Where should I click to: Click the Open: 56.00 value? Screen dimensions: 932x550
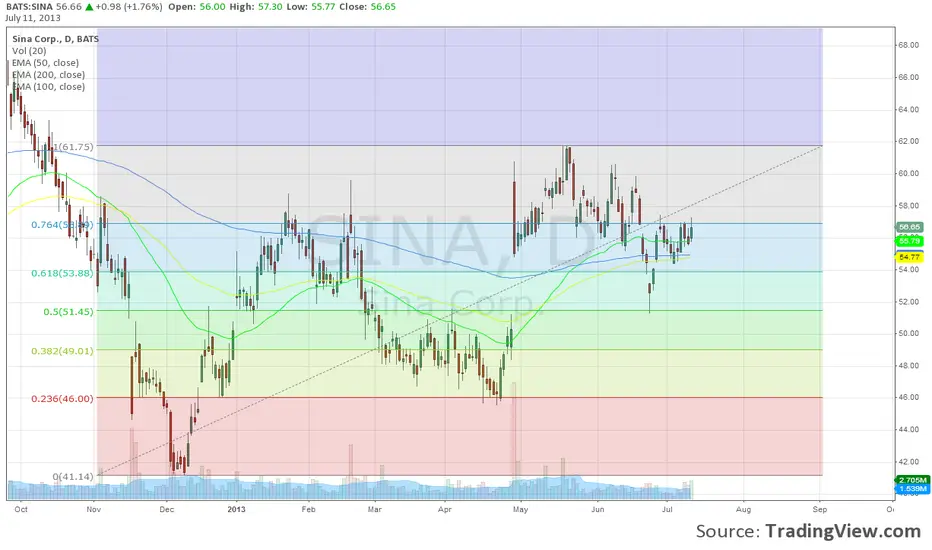coord(197,7)
